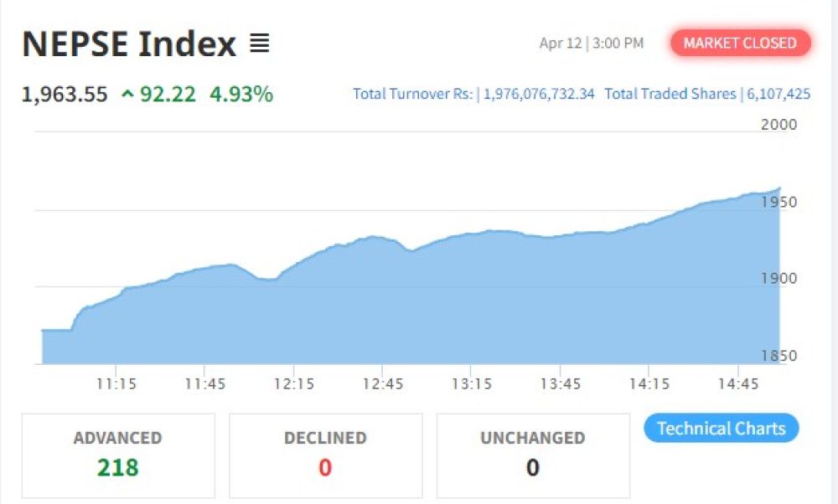Click the Apr 12 date timestamp
This screenshot has height=504, width=838.
tap(561, 44)
